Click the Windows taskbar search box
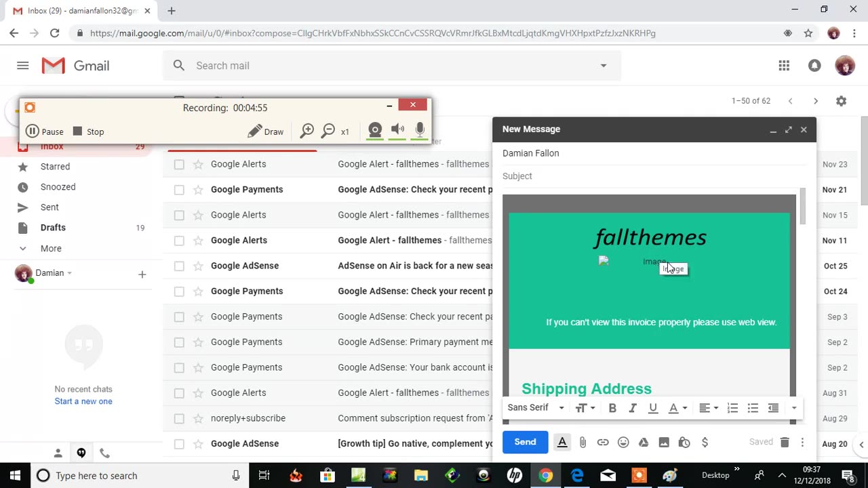The image size is (868, 488). (139, 476)
